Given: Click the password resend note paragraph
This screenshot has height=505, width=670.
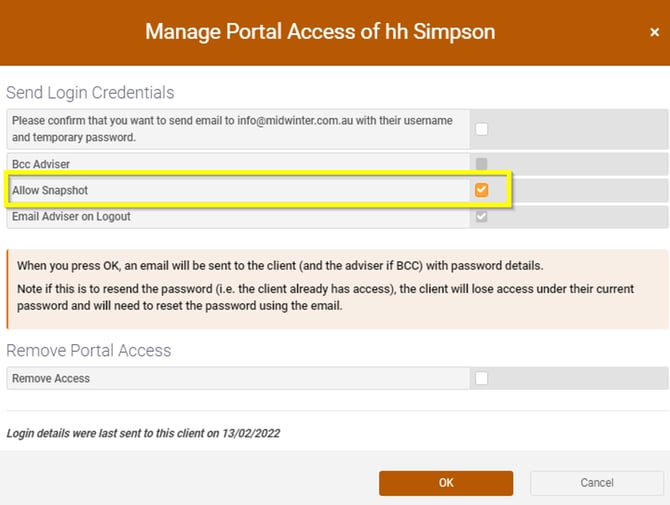Looking at the screenshot, I should 326,297.
